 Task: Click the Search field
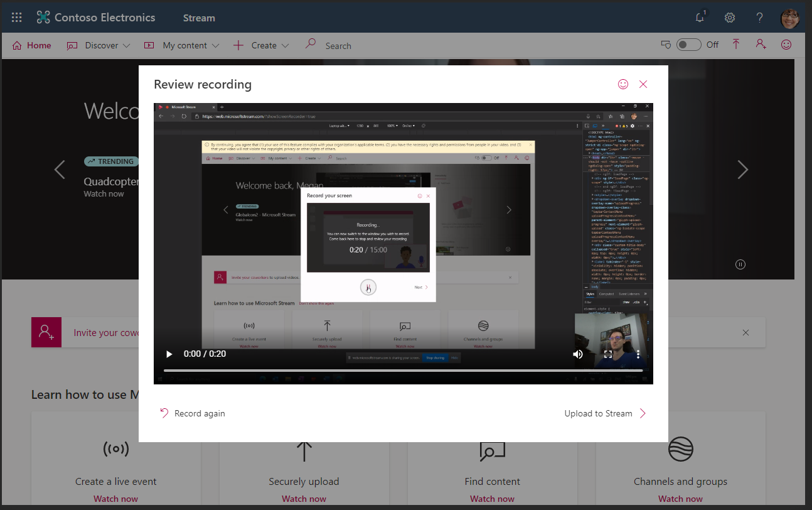[338, 46]
